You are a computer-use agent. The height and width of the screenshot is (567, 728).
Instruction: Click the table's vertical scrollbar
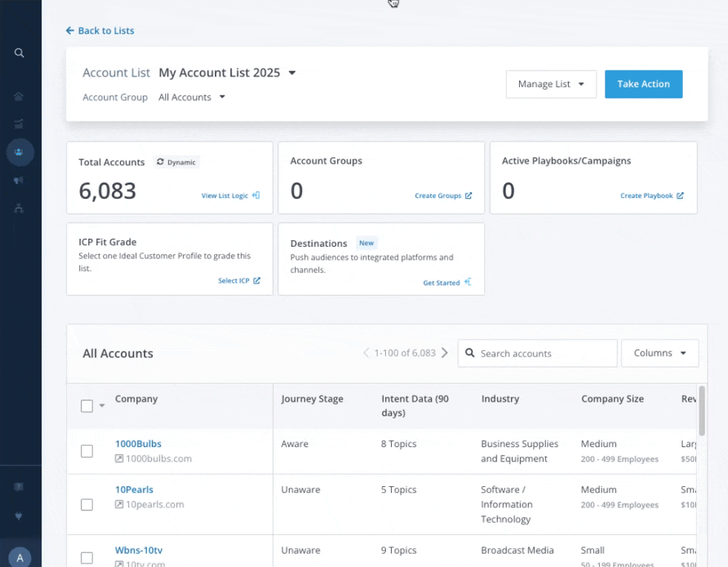[x=702, y=411]
